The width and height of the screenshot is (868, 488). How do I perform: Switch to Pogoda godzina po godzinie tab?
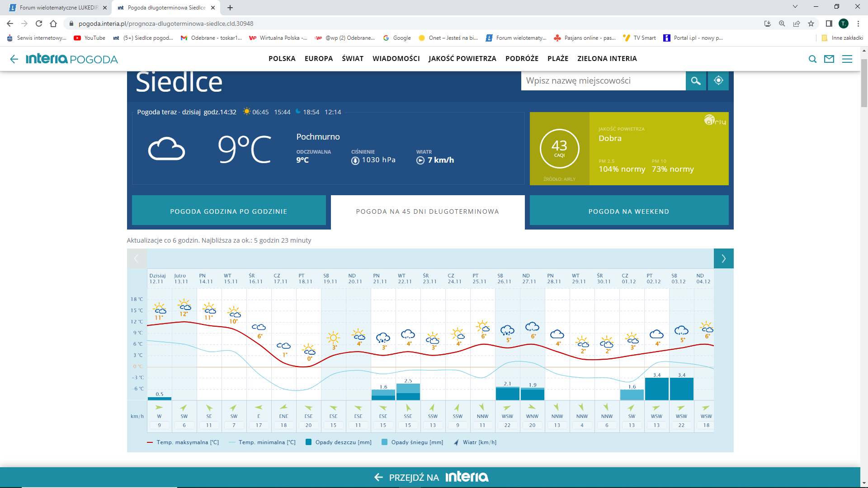pyautogui.click(x=229, y=211)
